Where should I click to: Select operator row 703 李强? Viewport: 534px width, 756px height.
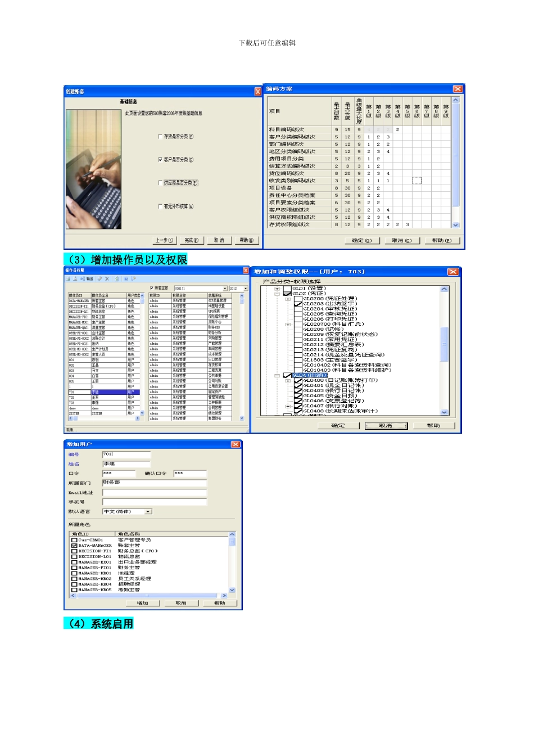(104, 403)
